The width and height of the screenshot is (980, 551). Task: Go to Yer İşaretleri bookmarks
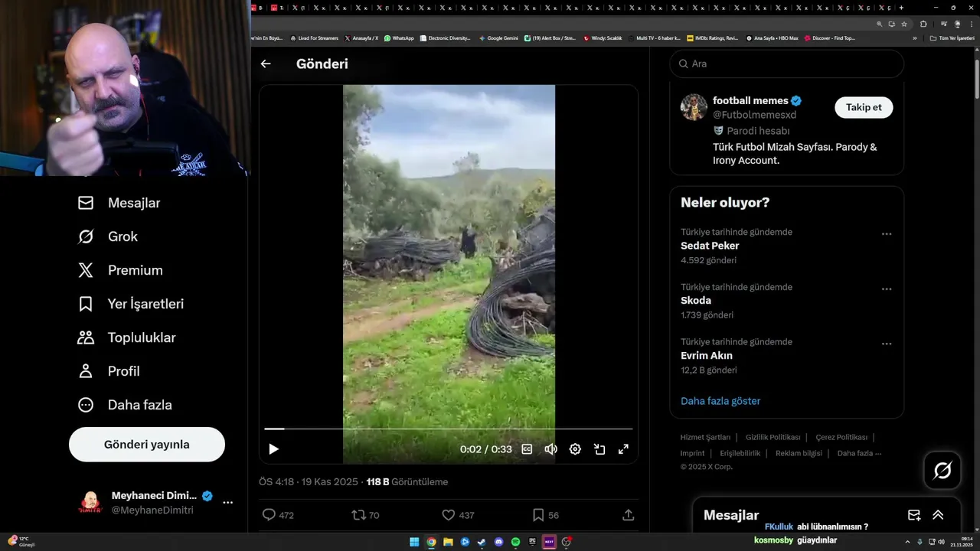click(130, 304)
